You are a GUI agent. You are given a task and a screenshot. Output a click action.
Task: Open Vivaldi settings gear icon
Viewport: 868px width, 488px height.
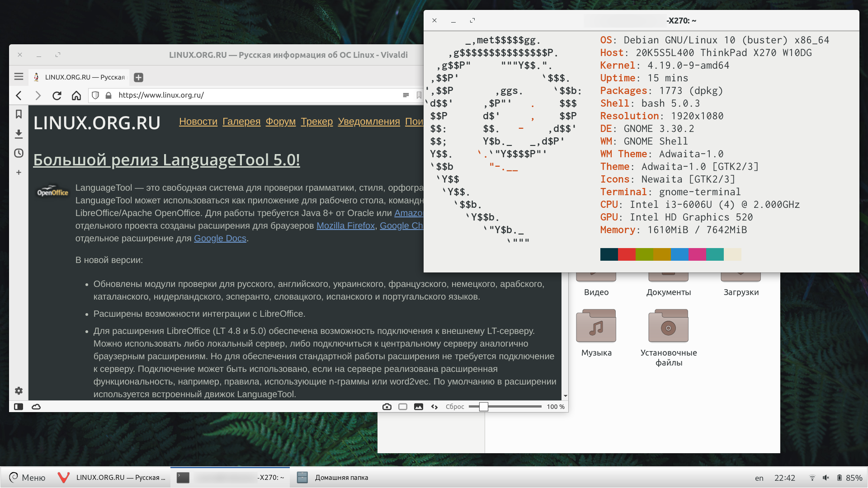click(19, 390)
